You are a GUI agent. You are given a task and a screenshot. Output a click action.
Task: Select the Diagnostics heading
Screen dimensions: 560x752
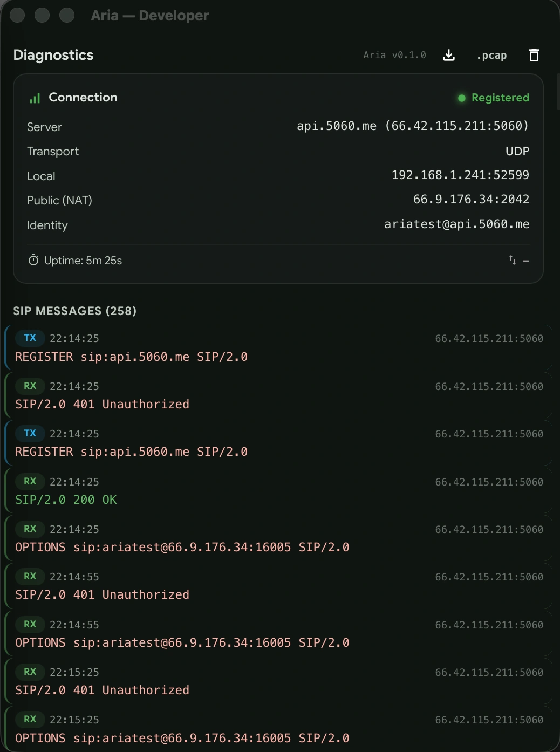53,55
